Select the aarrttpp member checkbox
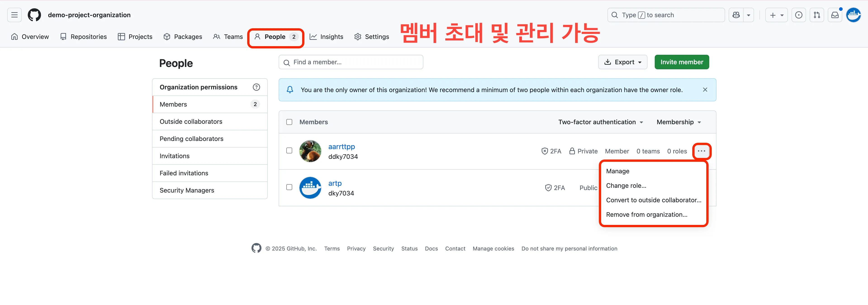 tap(289, 151)
